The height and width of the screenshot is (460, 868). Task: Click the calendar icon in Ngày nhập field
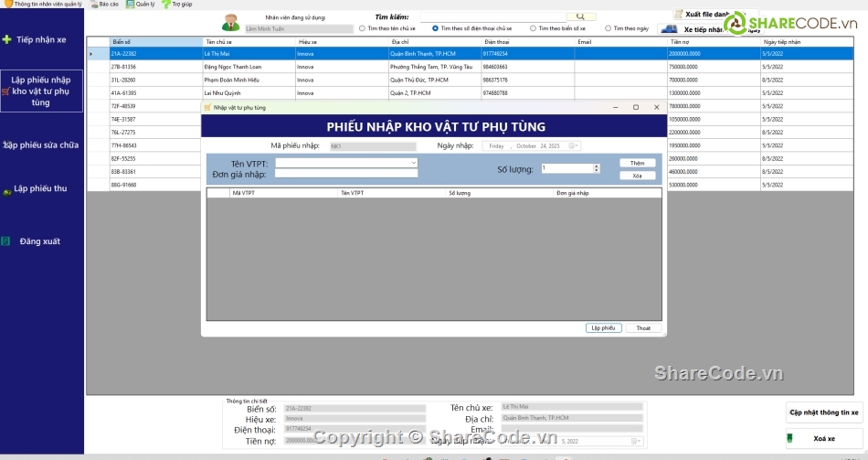tap(572, 146)
